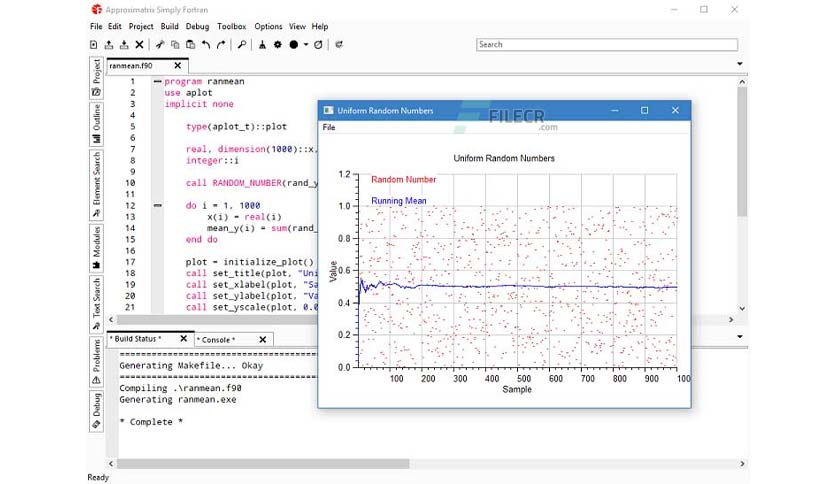
Task: Click the Clean project broom icon
Action: [x=262, y=45]
